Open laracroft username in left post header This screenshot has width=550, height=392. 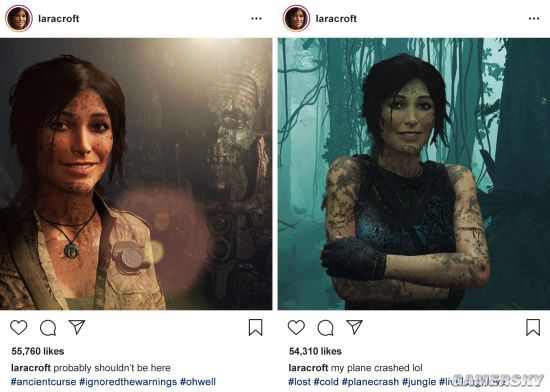point(59,19)
